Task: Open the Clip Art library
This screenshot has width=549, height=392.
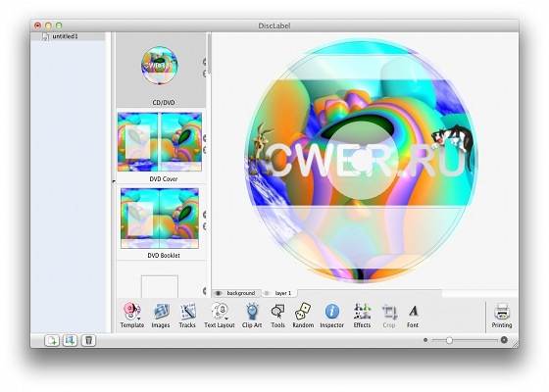Action: (252, 316)
